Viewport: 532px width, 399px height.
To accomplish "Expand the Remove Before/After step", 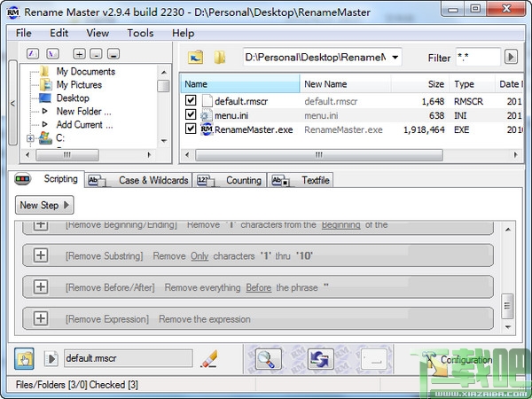I will click(x=41, y=287).
